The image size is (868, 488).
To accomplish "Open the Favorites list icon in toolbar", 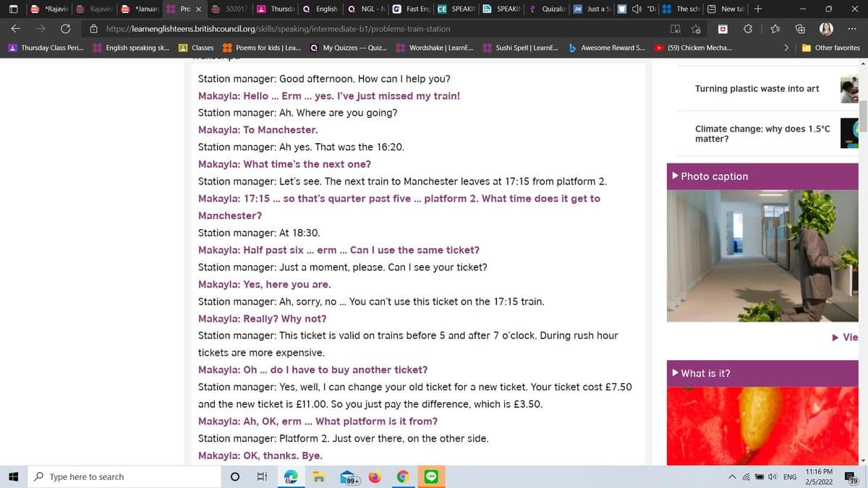I will [775, 29].
